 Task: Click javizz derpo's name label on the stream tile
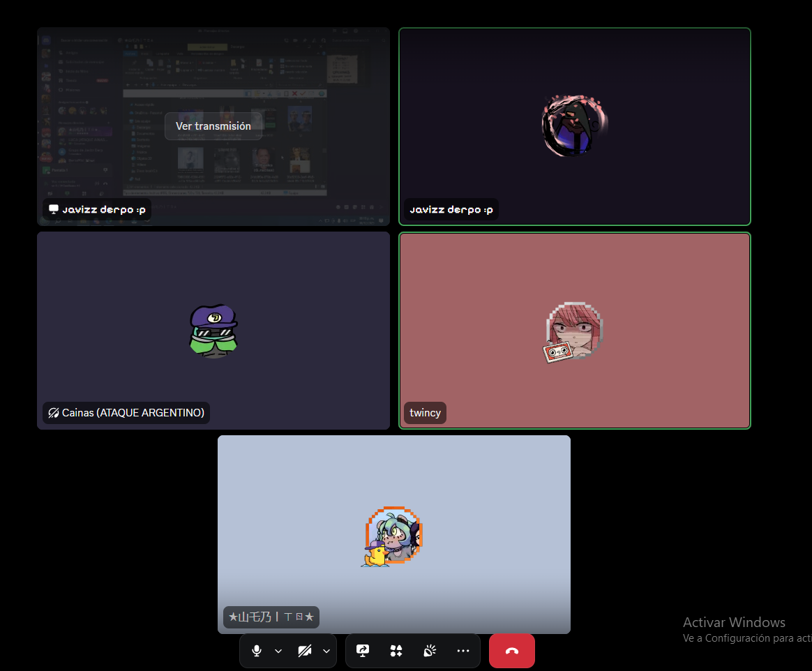point(103,209)
